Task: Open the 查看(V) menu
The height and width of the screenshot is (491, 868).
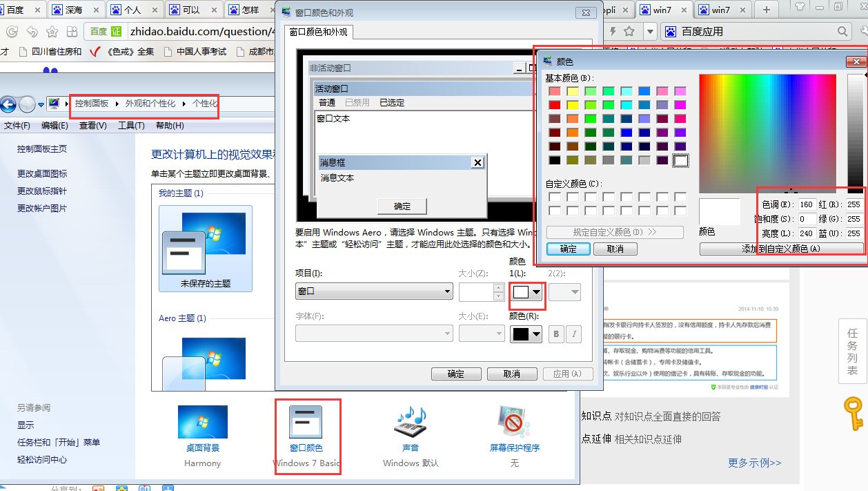Action: 92,126
